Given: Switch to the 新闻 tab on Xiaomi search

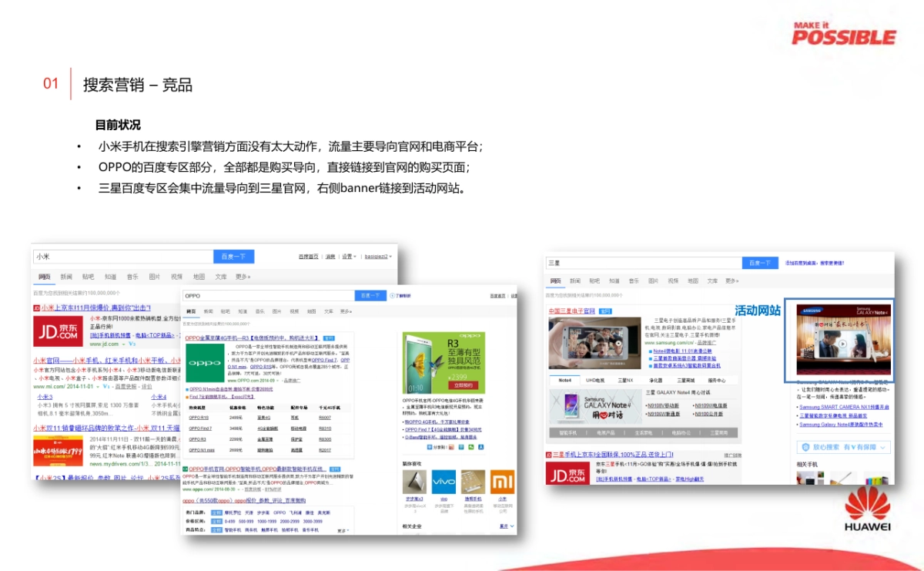Looking at the screenshot, I should [66, 277].
